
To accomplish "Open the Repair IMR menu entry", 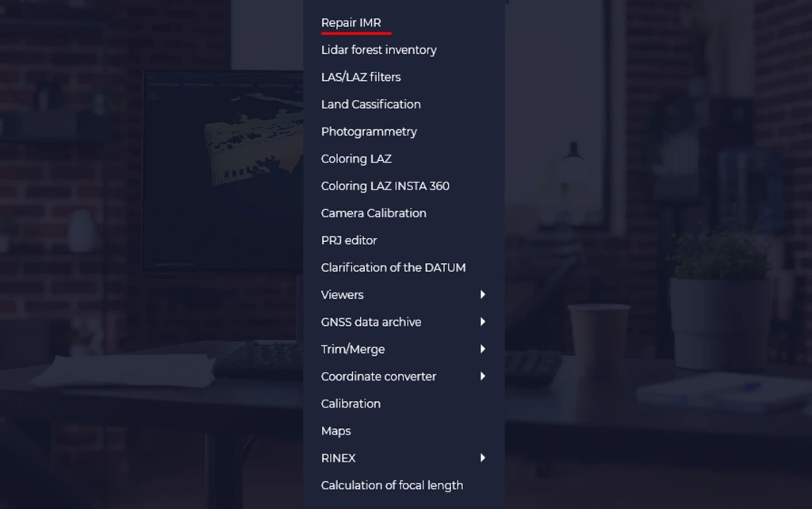I will (x=350, y=23).
